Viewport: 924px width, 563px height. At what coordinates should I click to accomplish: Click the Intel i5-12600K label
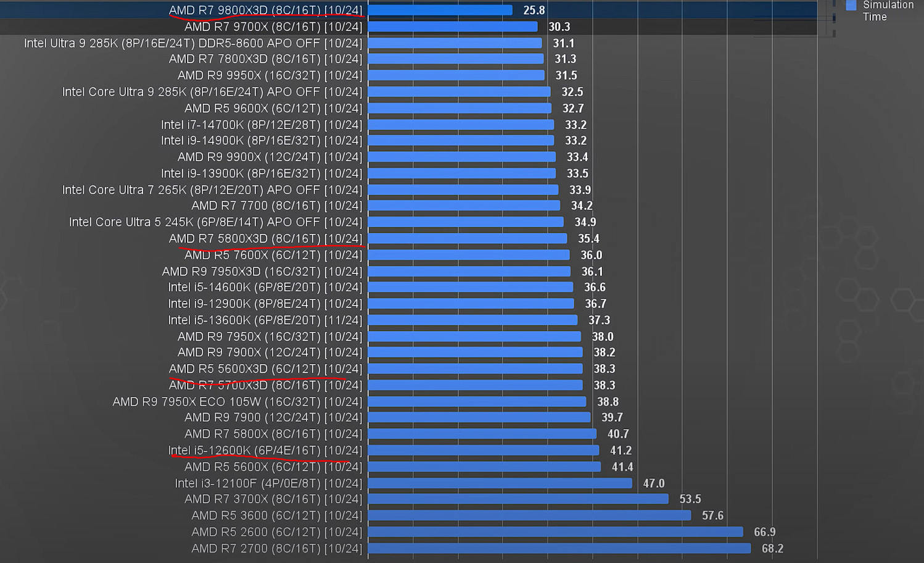coord(265,450)
